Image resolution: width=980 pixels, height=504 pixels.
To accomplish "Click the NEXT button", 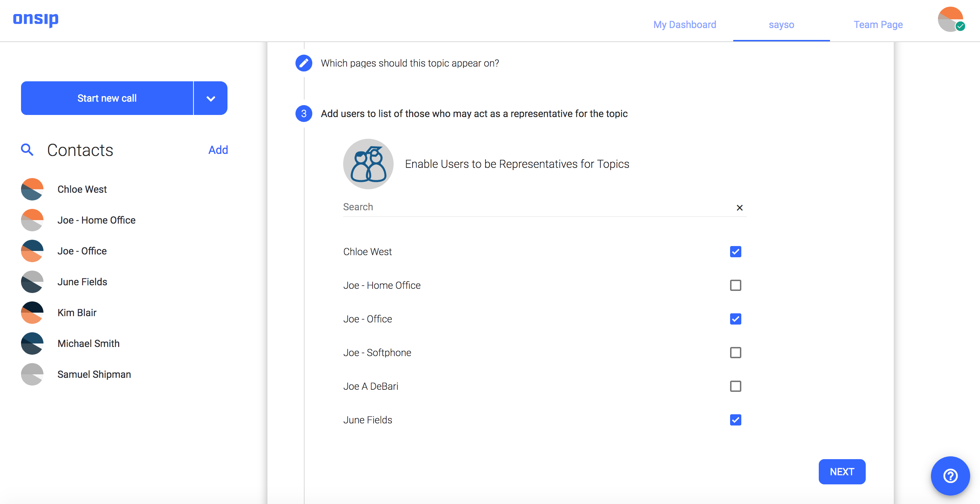I will pyautogui.click(x=842, y=472).
